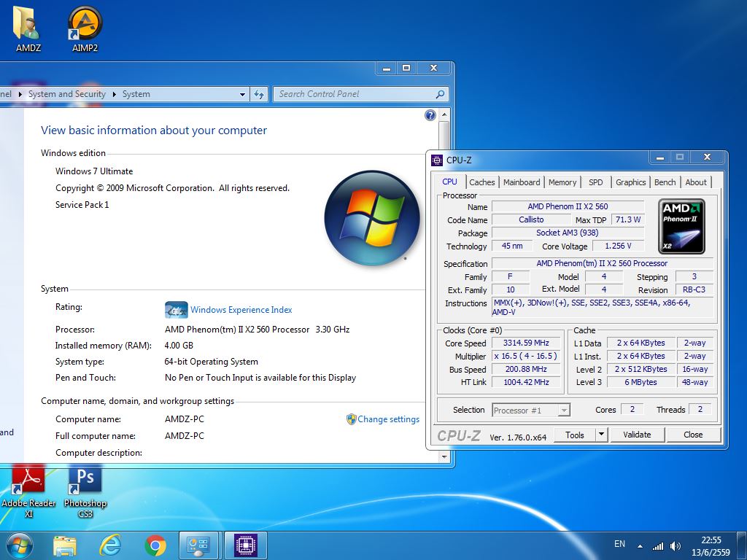Click the volume speaker tray icon

point(675,545)
